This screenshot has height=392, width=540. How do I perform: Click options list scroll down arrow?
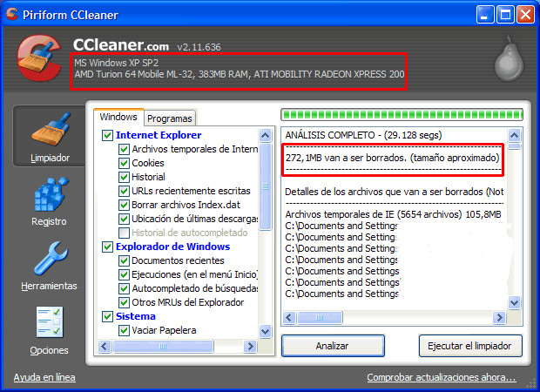pos(265,332)
